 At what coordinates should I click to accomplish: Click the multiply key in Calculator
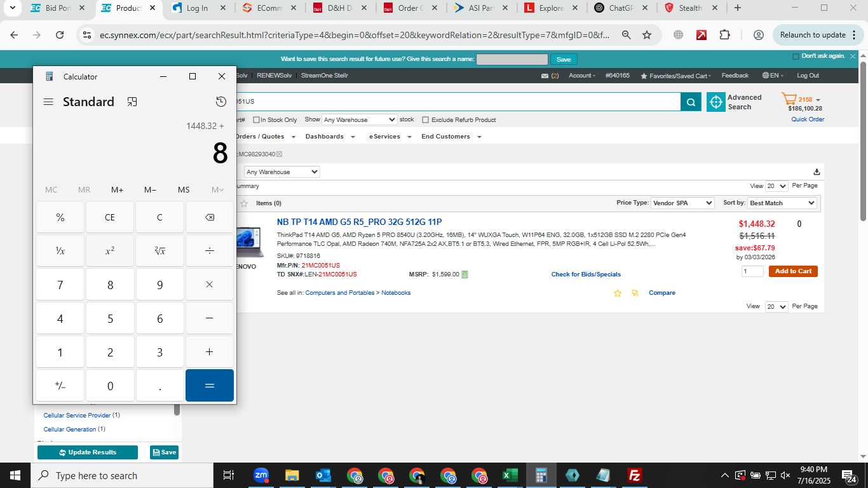pyautogui.click(x=210, y=285)
